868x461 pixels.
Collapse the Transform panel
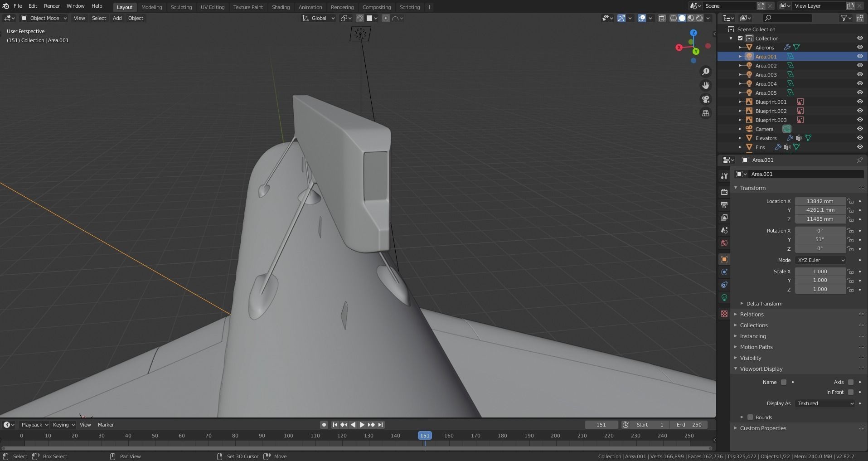752,188
